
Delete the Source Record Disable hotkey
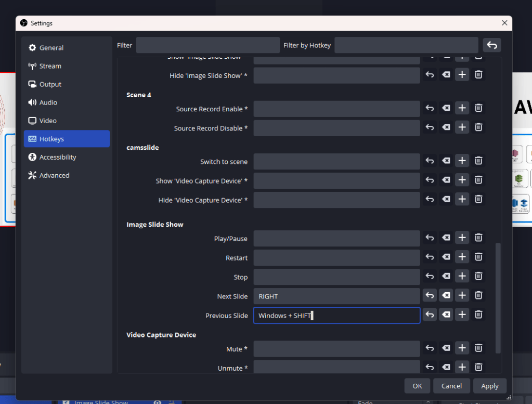478,127
